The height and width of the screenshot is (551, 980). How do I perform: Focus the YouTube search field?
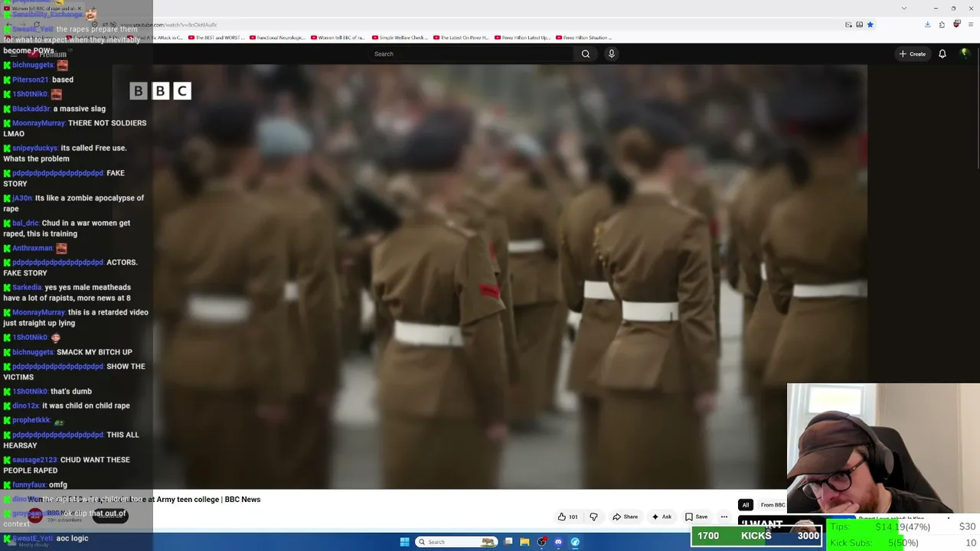472,54
